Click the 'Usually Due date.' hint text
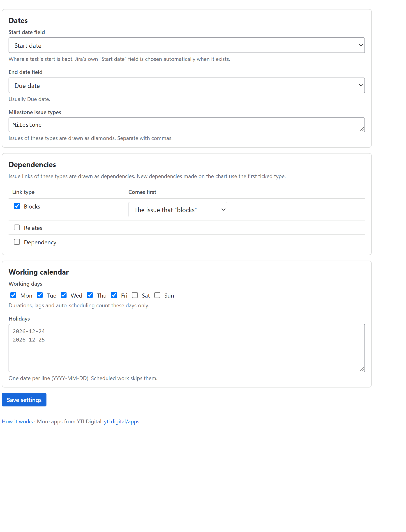Screen dimensions: 406x532 click(29, 99)
